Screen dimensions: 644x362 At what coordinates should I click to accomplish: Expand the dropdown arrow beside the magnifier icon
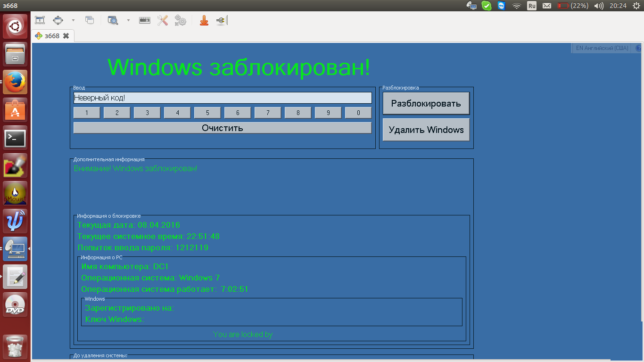(128, 20)
